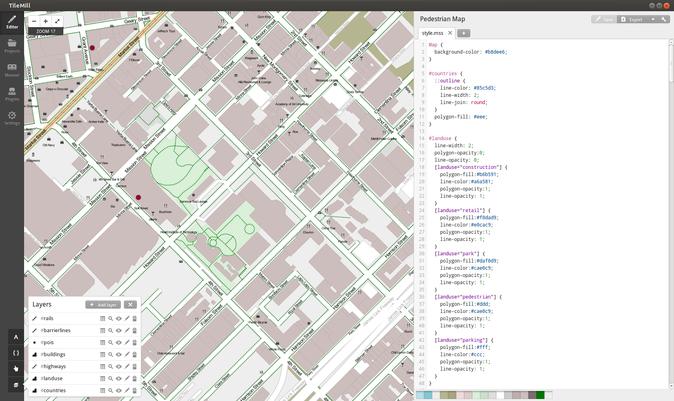Open the Carto reference braces icon
The width and height of the screenshot is (674, 401).
coord(16,353)
